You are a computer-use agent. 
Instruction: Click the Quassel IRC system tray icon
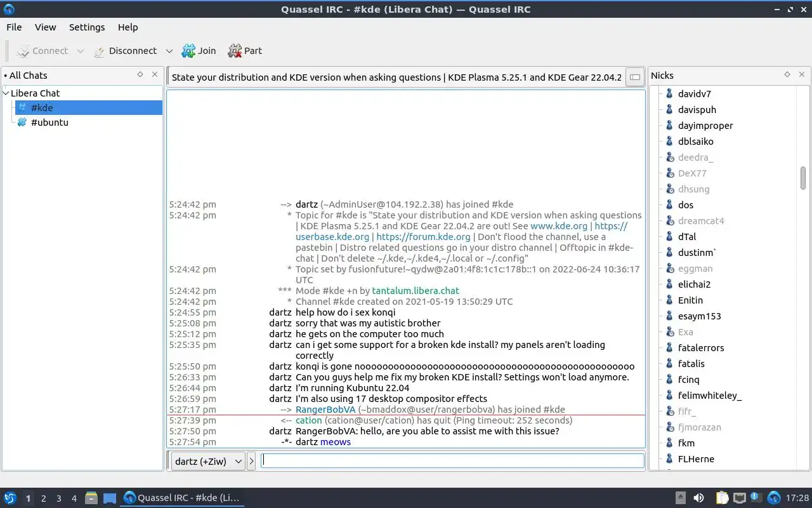pos(774,498)
